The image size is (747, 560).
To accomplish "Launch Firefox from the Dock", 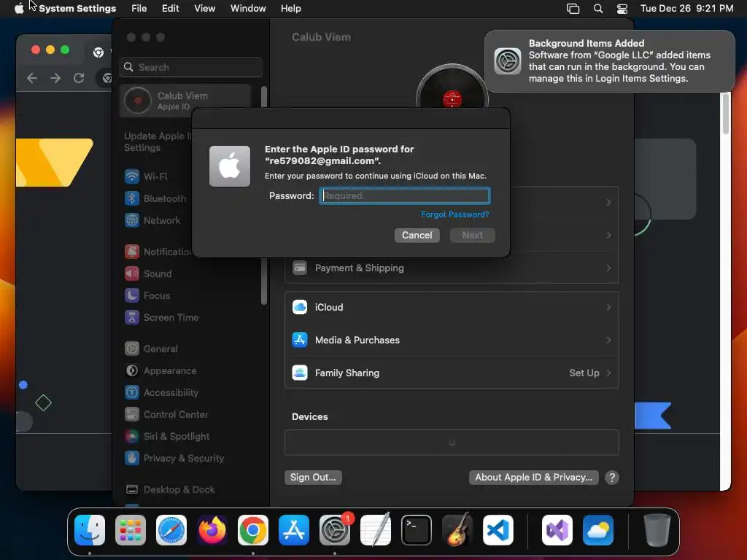I will point(212,530).
